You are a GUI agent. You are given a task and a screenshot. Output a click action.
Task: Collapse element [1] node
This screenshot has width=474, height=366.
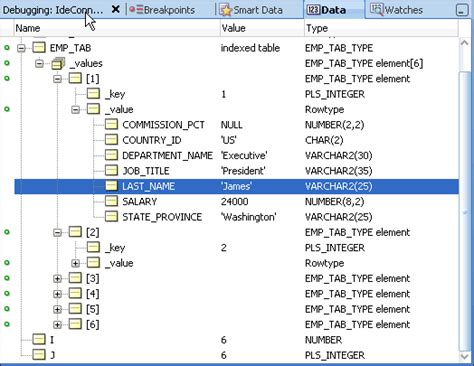(x=57, y=79)
